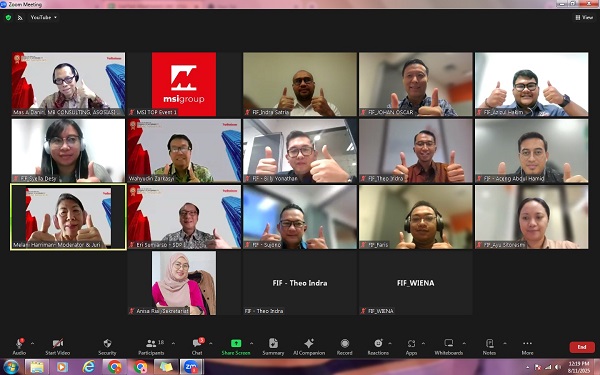Click the View layout button
The width and height of the screenshot is (600, 375).
pyautogui.click(x=584, y=17)
